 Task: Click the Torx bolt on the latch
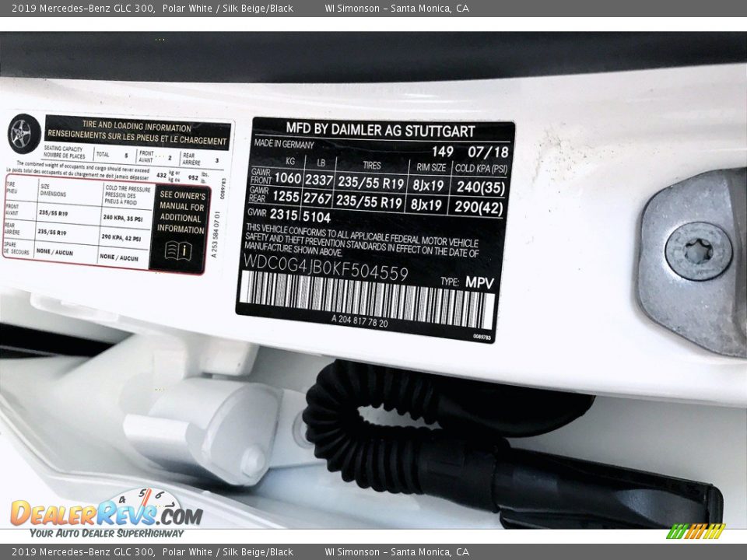(x=699, y=251)
